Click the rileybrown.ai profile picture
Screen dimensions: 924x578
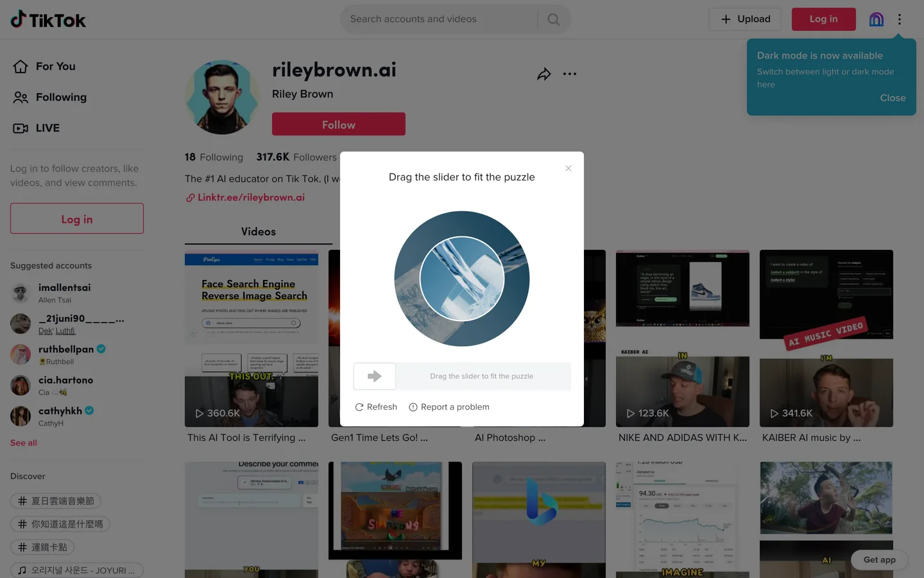[x=222, y=97]
